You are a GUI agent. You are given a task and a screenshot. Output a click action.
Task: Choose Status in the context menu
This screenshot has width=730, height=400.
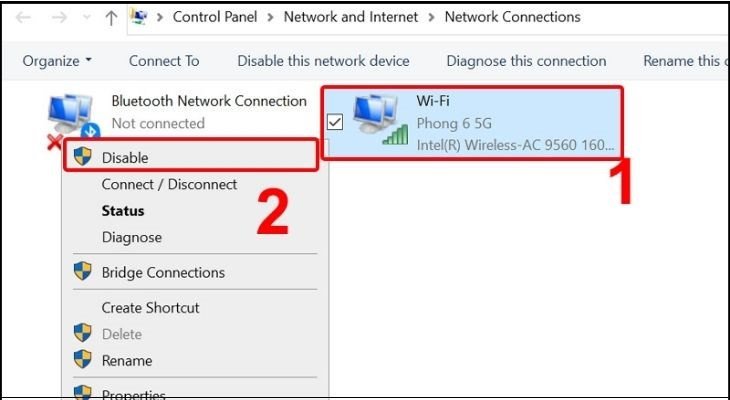pos(123,211)
